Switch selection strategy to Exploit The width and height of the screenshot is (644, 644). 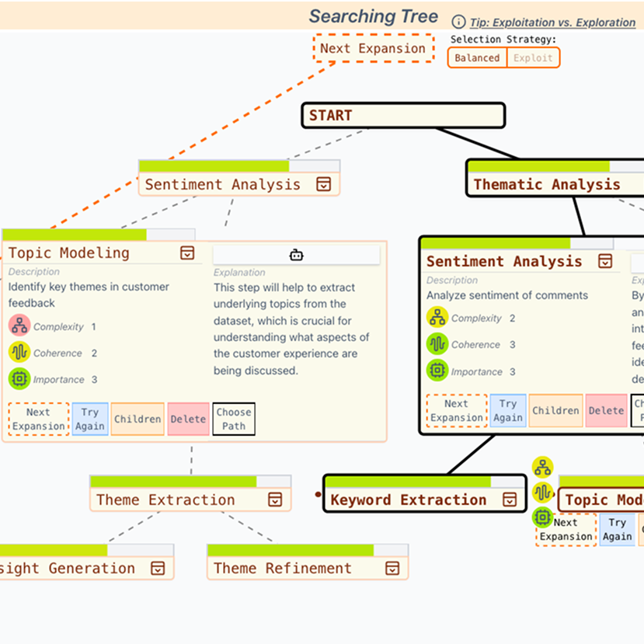pos(533,57)
